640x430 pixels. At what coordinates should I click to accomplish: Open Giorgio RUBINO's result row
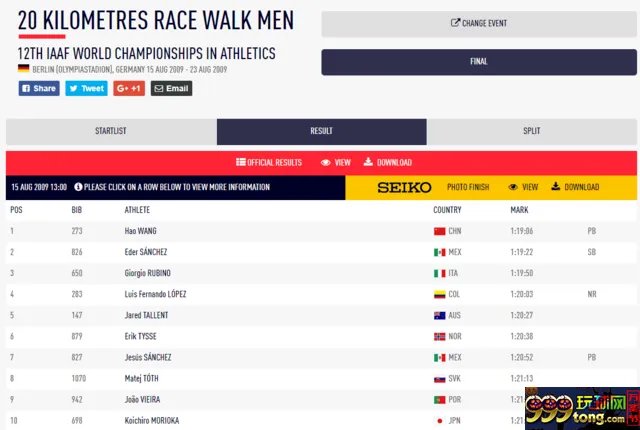pyautogui.click(x=321, y=273)
